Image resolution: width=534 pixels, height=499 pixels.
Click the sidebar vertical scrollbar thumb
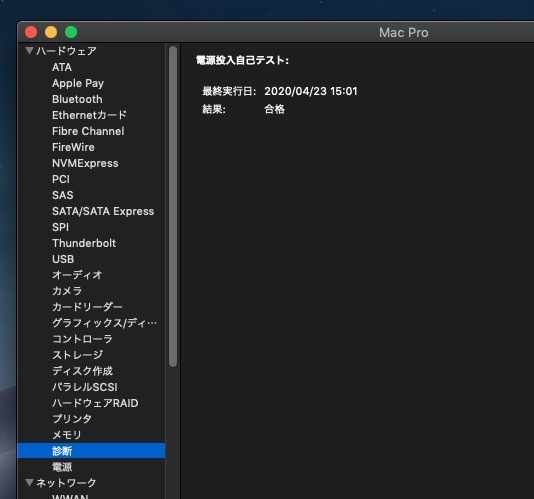pos(173,206)
